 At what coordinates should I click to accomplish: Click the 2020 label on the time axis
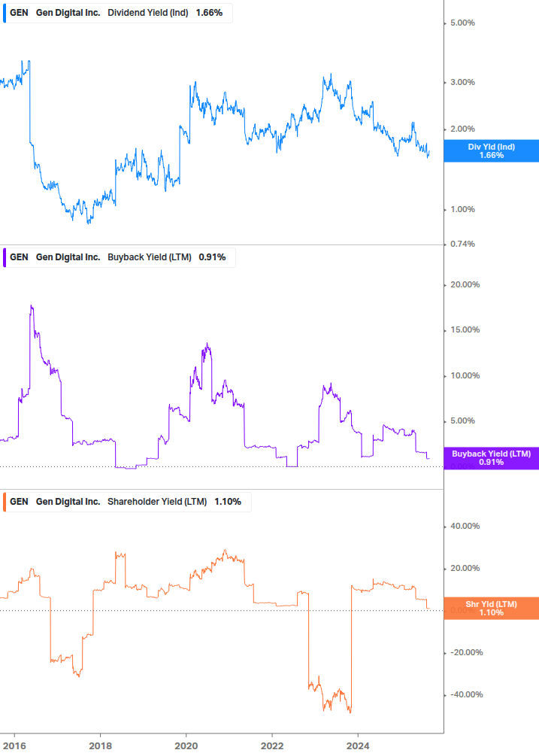[186, 746]
